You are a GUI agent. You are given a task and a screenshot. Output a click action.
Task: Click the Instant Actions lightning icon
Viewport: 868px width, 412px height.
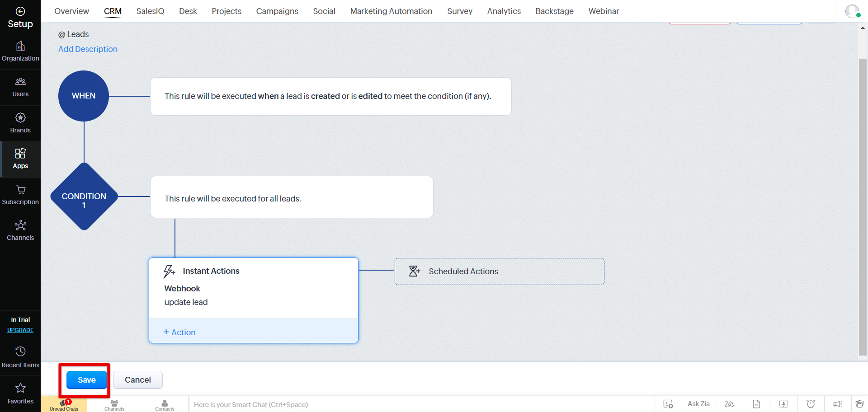[x=169, y=271]
